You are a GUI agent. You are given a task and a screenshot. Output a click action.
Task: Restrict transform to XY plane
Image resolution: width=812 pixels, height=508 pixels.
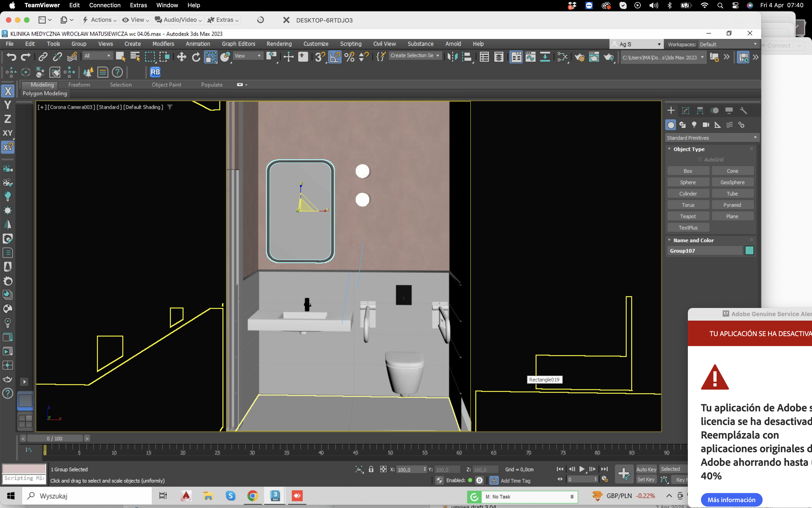click(8, 133)
